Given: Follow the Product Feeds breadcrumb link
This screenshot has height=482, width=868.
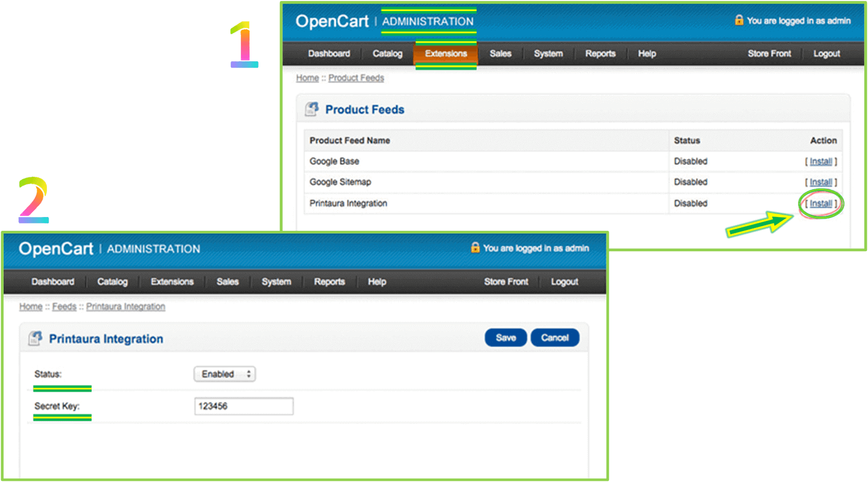Looking at the screenshot, I should coord(356,78).
